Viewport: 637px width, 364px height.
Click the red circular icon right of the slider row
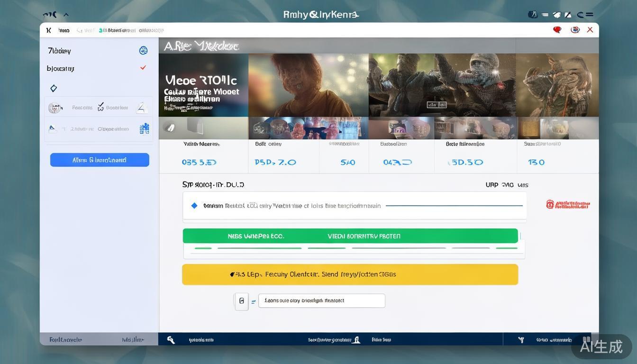(550, 204)
